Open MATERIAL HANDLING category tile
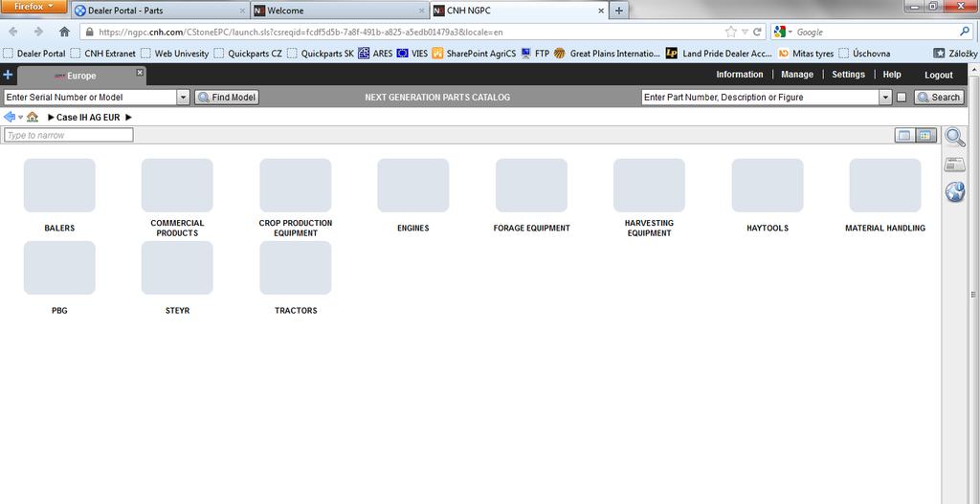The height and width of the screenshot is (504, 980). (885, 185)
